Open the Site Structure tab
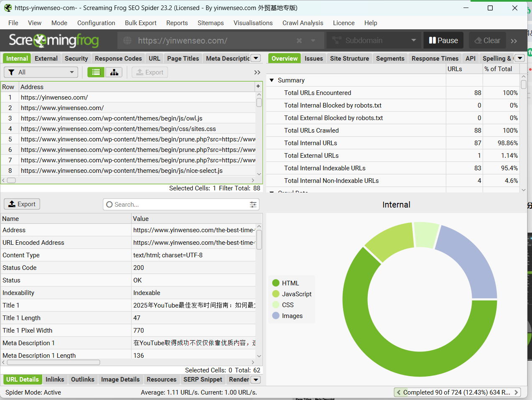 [x=349, y=59]
